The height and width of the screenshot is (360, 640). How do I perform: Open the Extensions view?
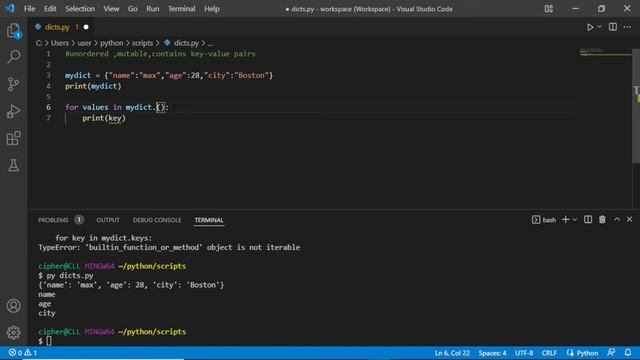tap(13, 138)
